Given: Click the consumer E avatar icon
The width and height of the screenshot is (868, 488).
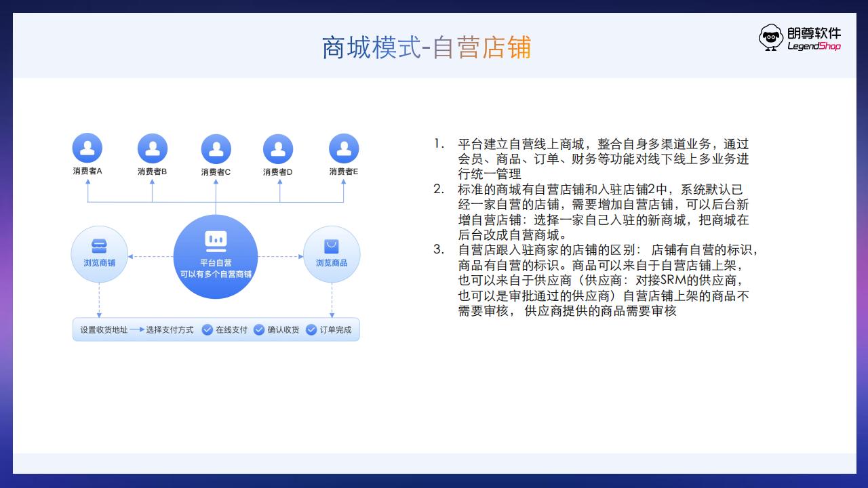Looking at the screenshot, I should point(344,148).
